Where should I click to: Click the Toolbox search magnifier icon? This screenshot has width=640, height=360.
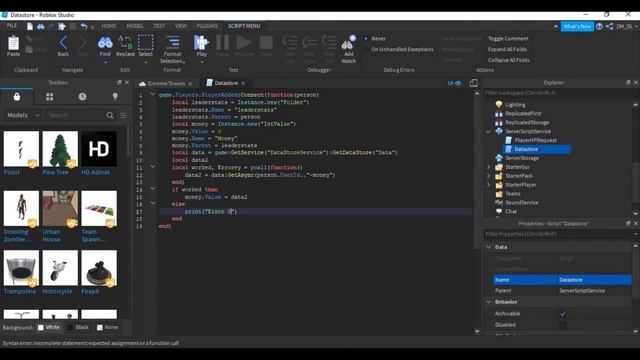pos(110,116)
